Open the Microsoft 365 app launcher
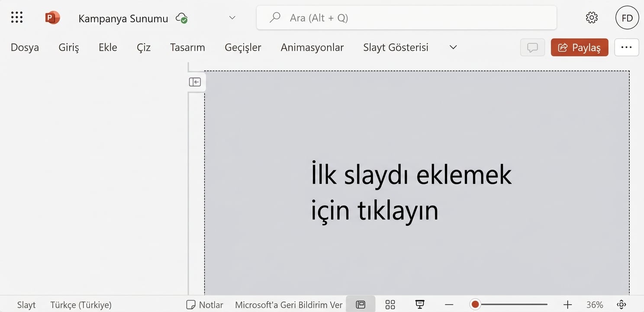644x312 pixels. [16, 17]
